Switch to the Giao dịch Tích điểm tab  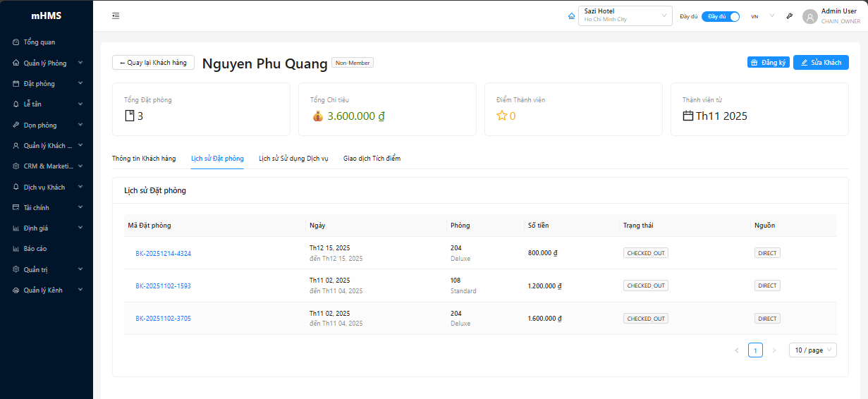(x=372, y=159)
